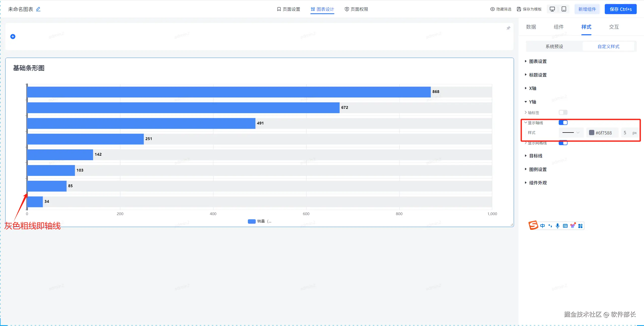Screen dimensions: 644x326
Task: Click the eye icon for 隐藏筛选
Action: (492, 9)
